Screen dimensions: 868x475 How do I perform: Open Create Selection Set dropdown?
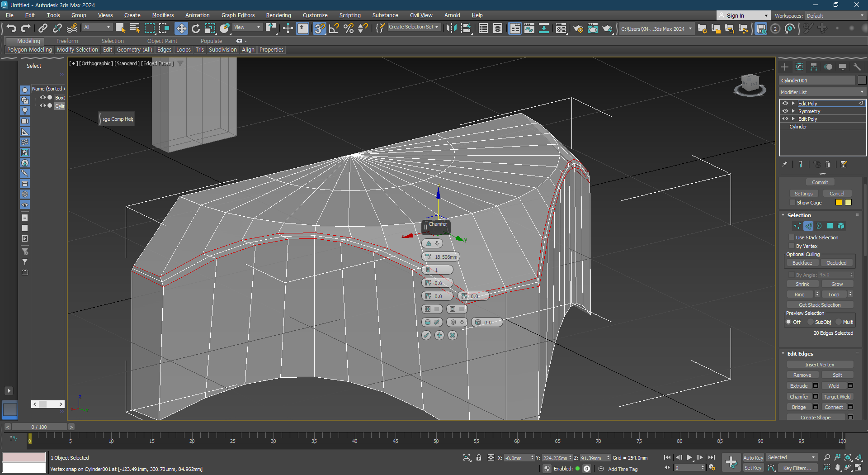coord(414,27)
